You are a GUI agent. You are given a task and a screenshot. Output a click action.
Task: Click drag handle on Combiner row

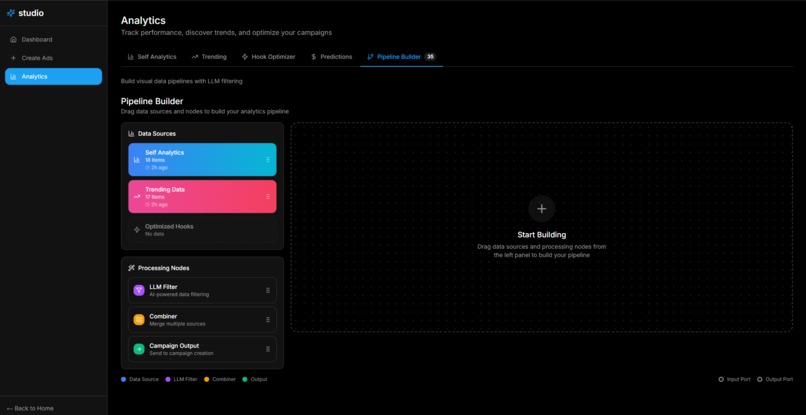point(268,320)
